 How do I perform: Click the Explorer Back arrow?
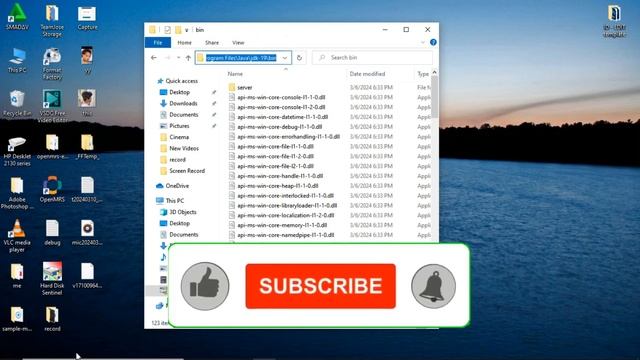(x=154, y=58)
